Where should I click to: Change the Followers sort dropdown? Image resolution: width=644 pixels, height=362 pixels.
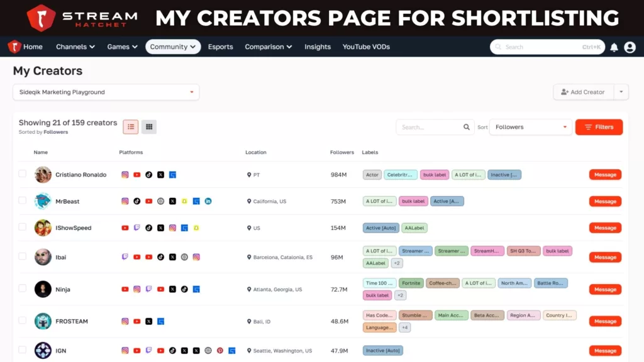(x=530, y=127)
